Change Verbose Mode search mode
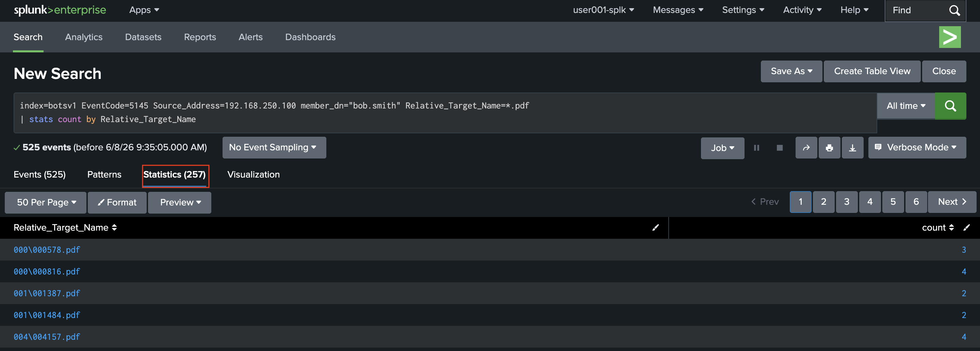The image size is (980, 351). coord(917,148)
